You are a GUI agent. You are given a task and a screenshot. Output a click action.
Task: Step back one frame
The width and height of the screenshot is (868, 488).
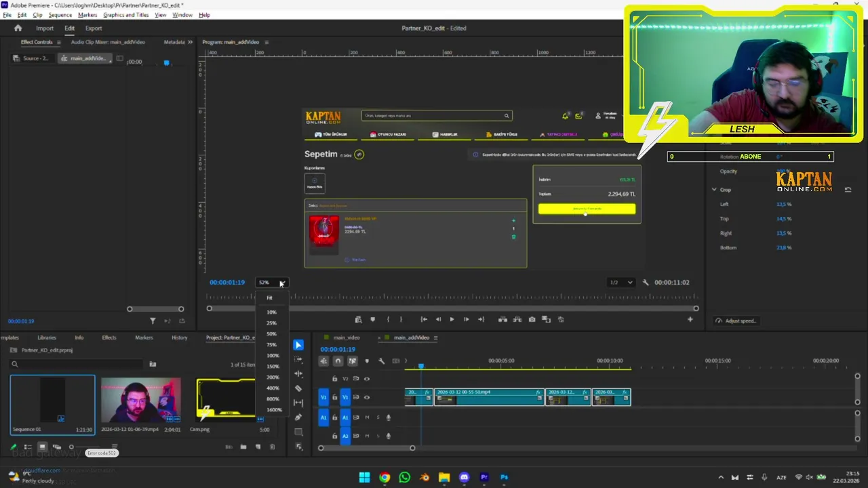[x=438, y=319]
